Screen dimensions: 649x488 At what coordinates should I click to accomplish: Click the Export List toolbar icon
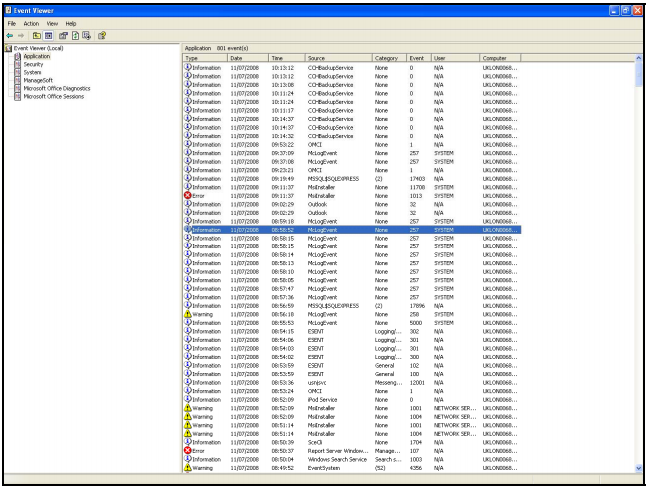(87, 36)
